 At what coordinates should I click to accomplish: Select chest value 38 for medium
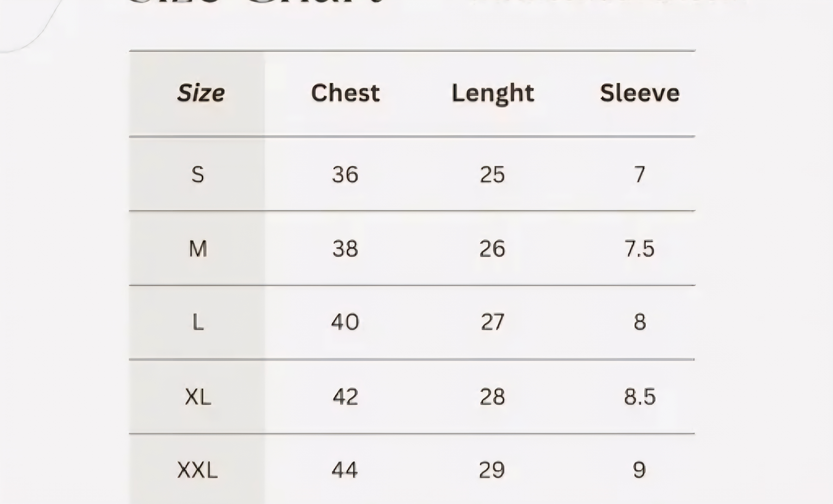coord(345,249)
